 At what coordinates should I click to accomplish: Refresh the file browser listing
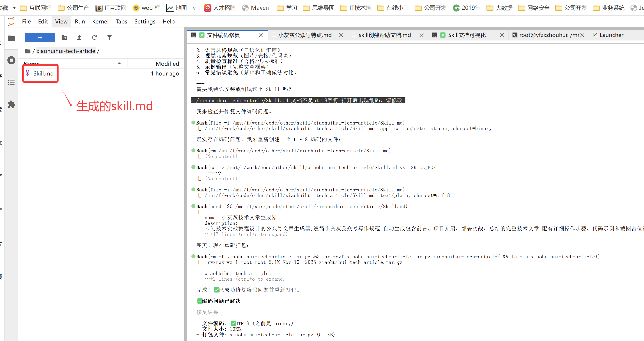click(x=94, y=37)
